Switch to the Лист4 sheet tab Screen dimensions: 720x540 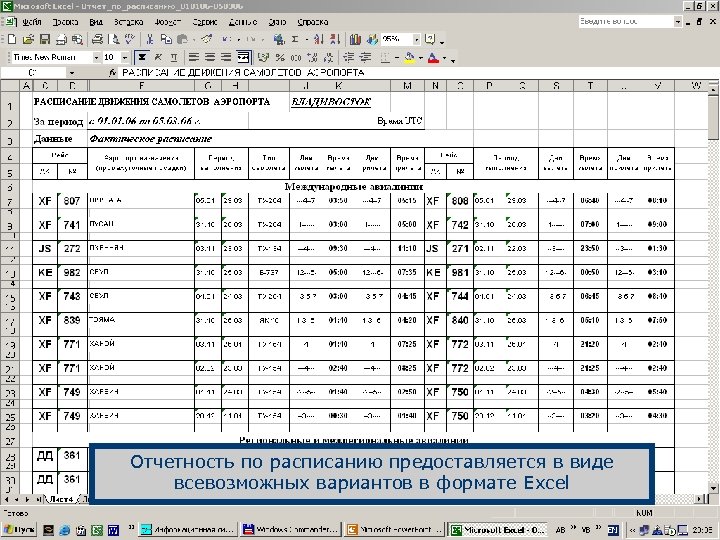(x=61, y=499)
